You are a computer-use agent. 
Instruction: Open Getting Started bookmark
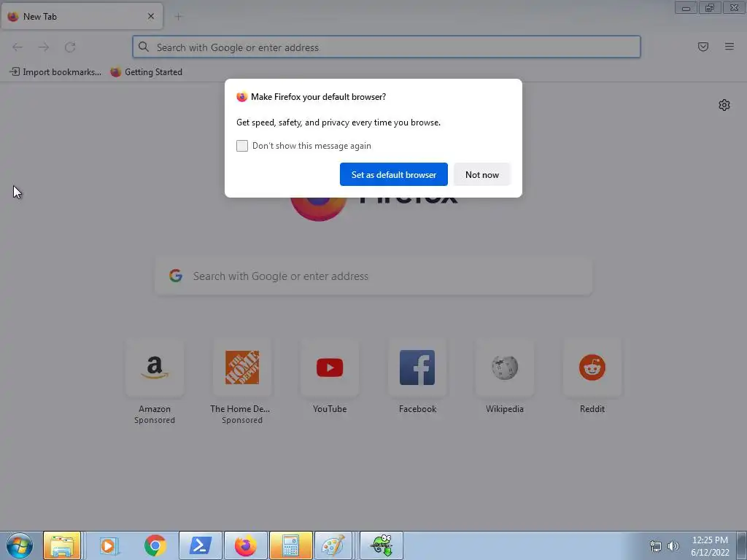pyautogui.click(x=146, y=72)
